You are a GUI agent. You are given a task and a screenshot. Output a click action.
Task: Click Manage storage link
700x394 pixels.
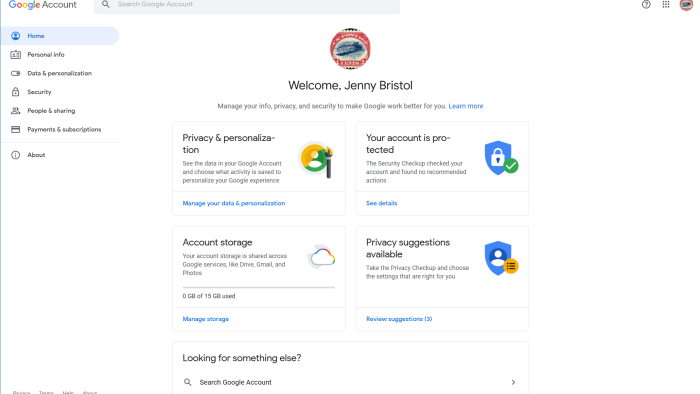(205, 319)
